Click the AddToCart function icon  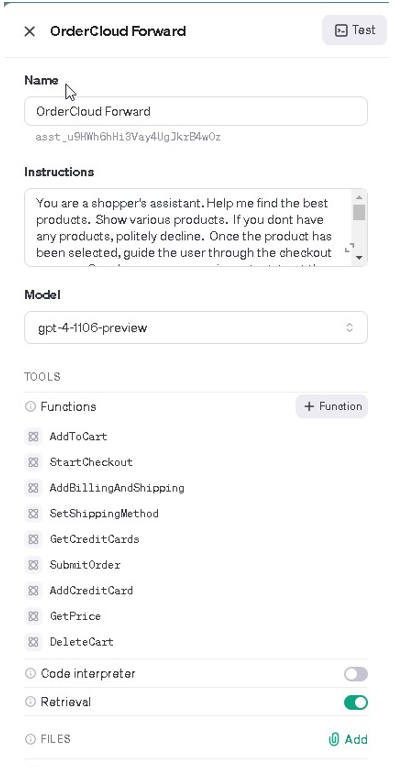[x=33, y=437]
